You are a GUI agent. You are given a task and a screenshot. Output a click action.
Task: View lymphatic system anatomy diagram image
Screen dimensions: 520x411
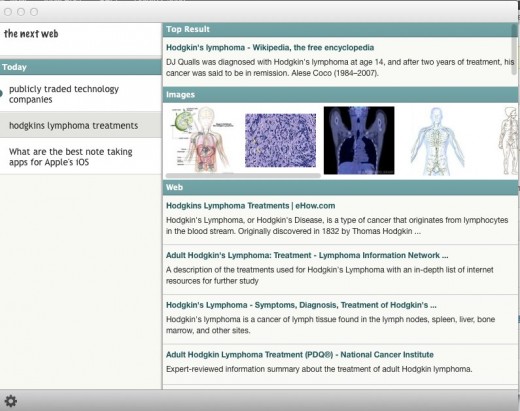point(202,140)
